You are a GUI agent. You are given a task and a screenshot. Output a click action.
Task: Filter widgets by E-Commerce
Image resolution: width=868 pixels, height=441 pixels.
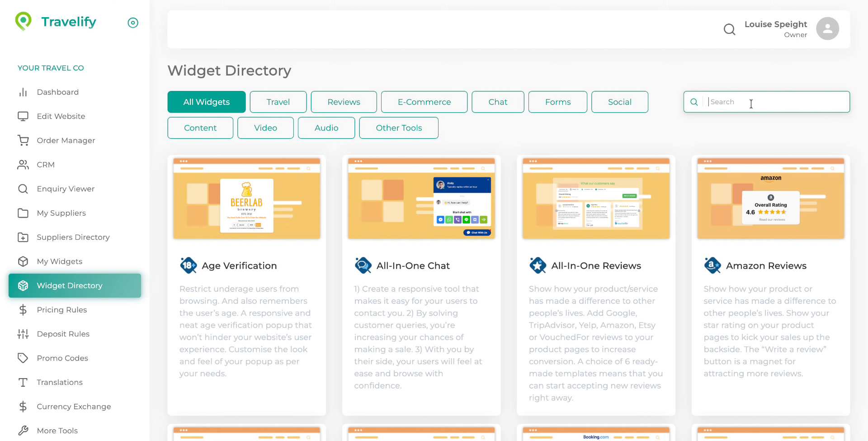pos(424,102)
